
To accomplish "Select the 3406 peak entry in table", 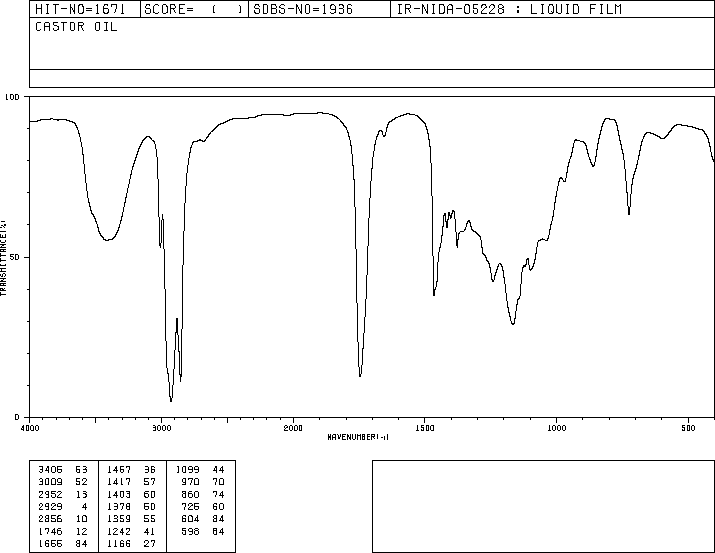I will tap(62, 470).
